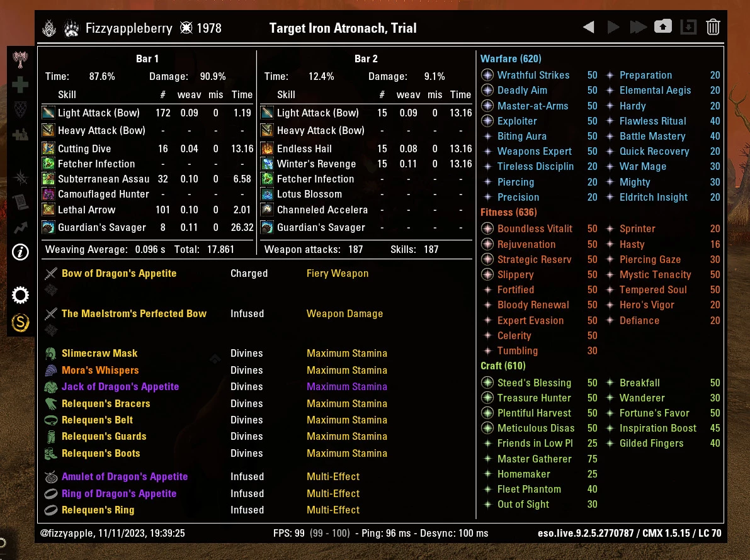Click the Slimecraw Mask helmet icon
The image size is (750, 560).
point(51,354)
